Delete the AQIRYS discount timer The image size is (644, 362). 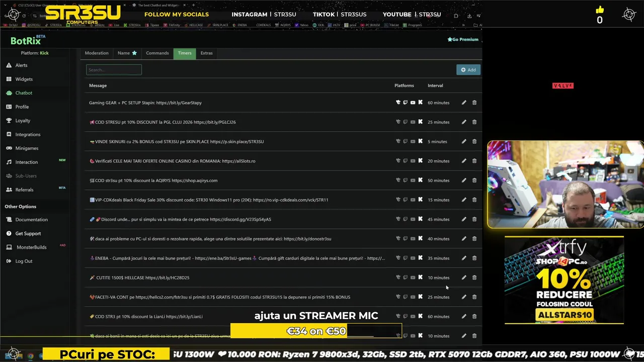474,180
